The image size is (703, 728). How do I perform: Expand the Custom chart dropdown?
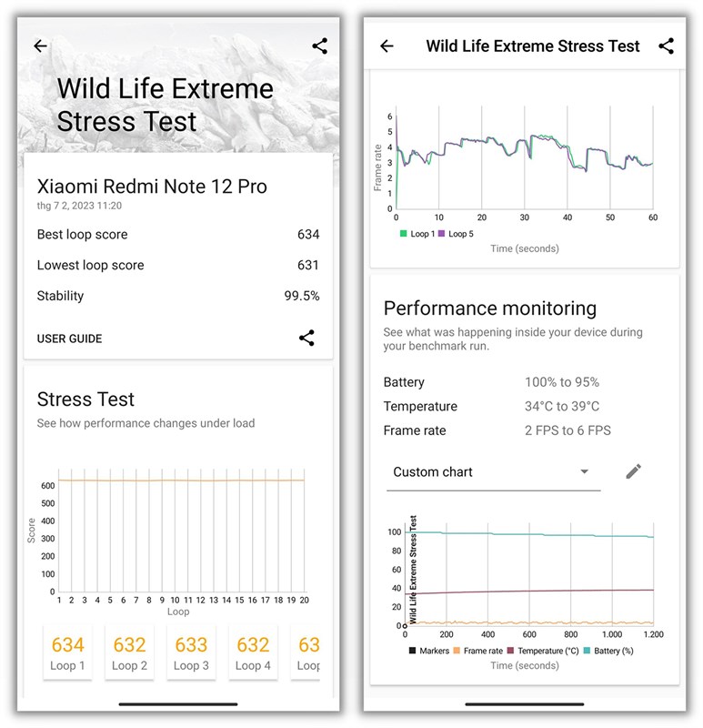tap(492, 472)
